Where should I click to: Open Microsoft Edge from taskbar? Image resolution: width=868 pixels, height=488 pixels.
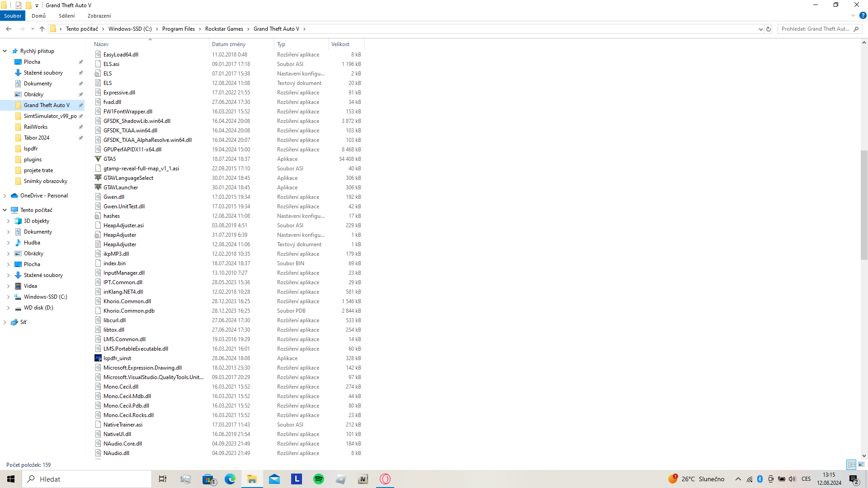pyautogui.click(x=230, y=479)
